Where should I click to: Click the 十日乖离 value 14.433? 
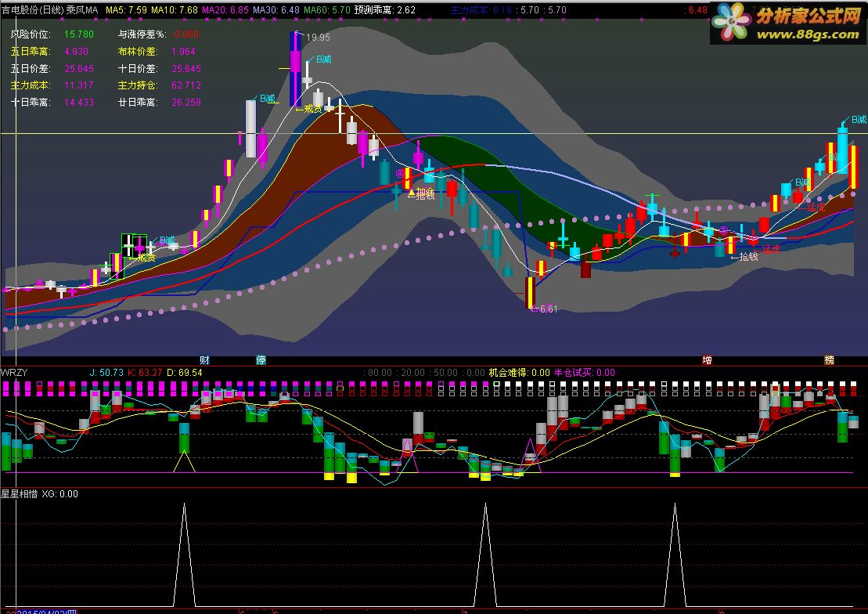click(78, 103)
